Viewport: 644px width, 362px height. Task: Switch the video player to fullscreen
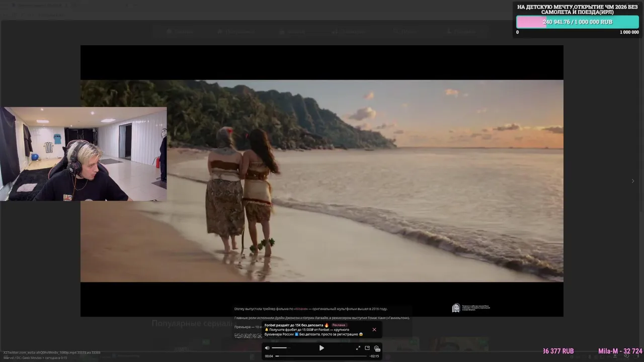pos(358,348)
